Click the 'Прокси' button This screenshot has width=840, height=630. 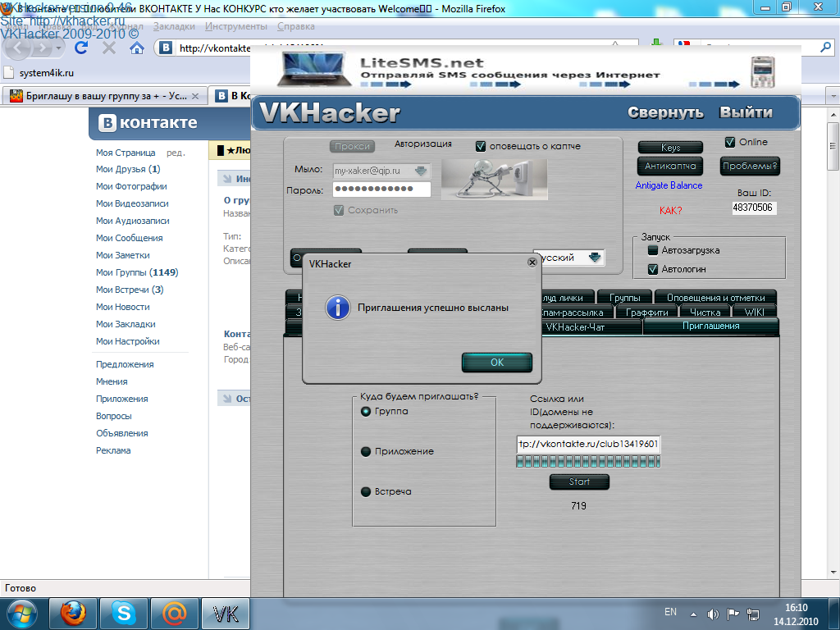pos(352,146)
